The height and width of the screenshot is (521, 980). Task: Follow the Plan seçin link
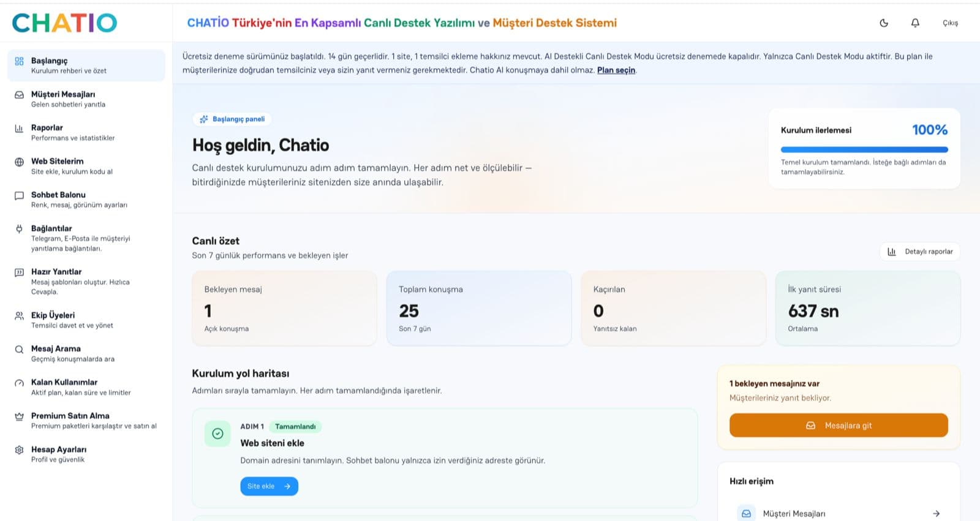[x=616, y=70]
